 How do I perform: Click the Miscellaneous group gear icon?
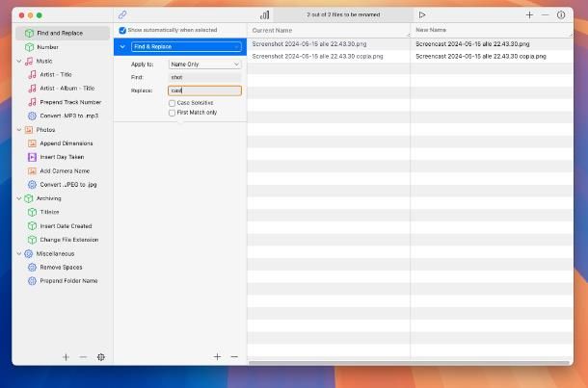tap(29, 253)
